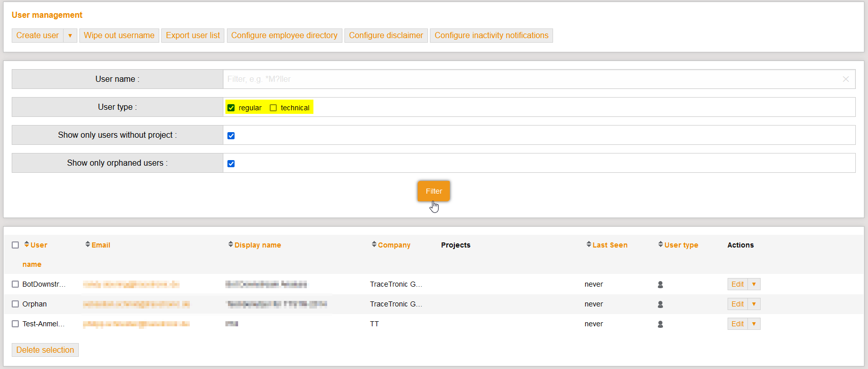Screen dimensions: 868x369
Task: Click 'never' Last Seen in Orphan row
Action: click(x=594, y=304)
